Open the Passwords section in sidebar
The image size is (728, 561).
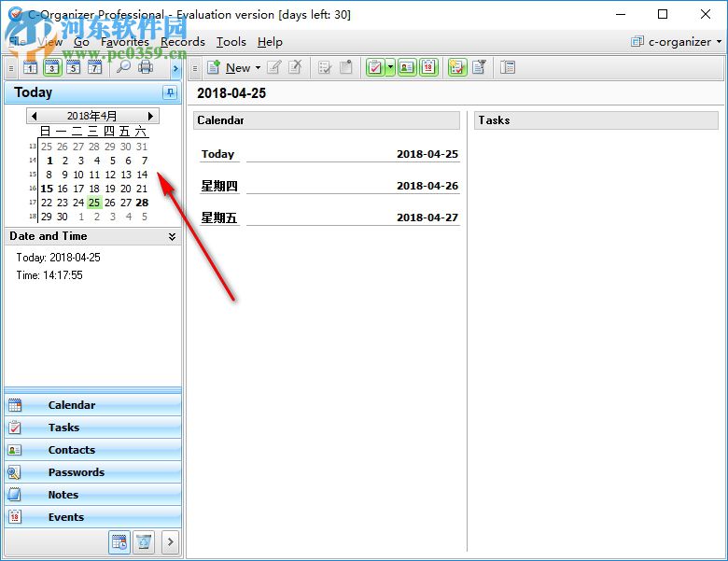[92, 471]
